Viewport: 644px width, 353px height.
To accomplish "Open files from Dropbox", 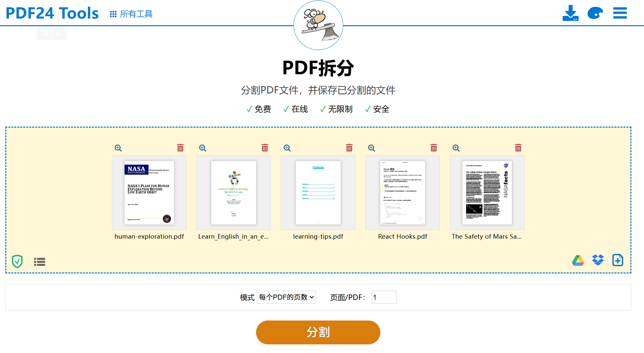I will 598,261.
